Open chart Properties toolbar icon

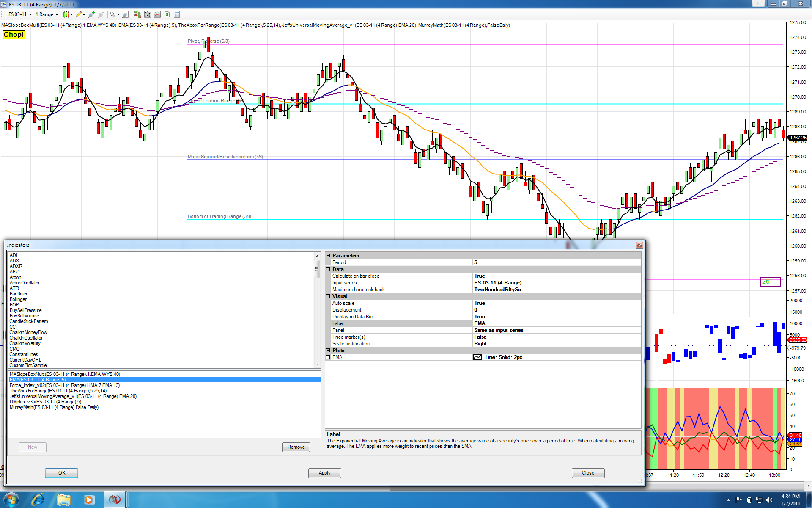click(x=177, y=14)
